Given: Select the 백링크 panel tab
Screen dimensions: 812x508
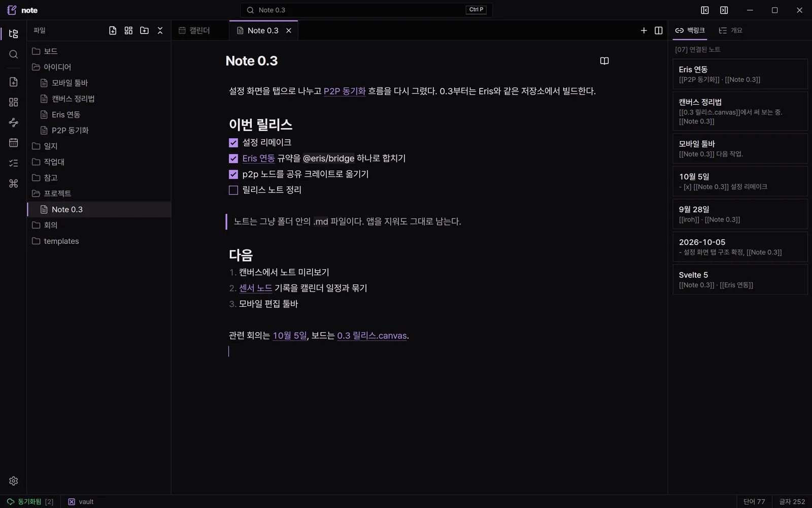Looking at the screenshot, I should 690,30.
